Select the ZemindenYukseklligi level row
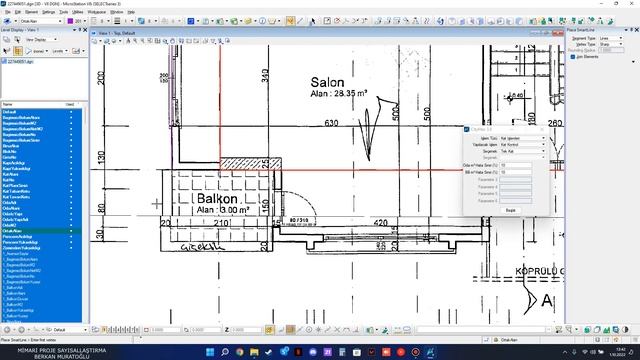 tap(41, 248)
